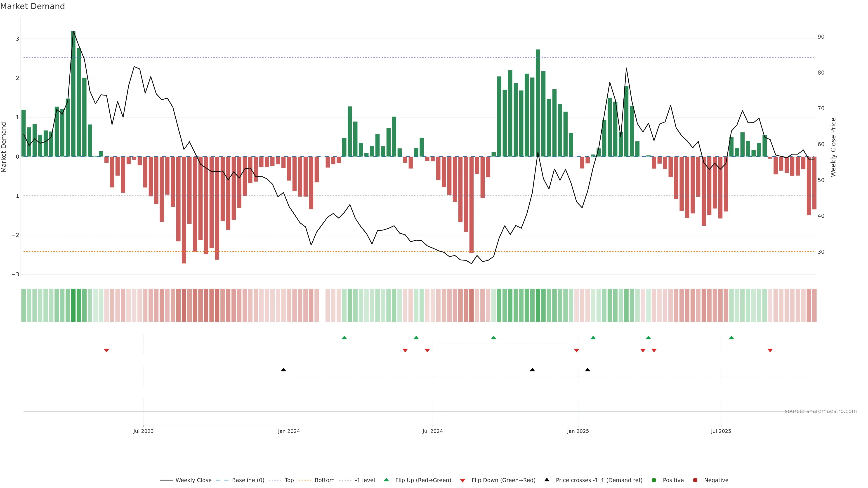Click the first red Flip Down marker before Jul 2023

click(106, 351)
